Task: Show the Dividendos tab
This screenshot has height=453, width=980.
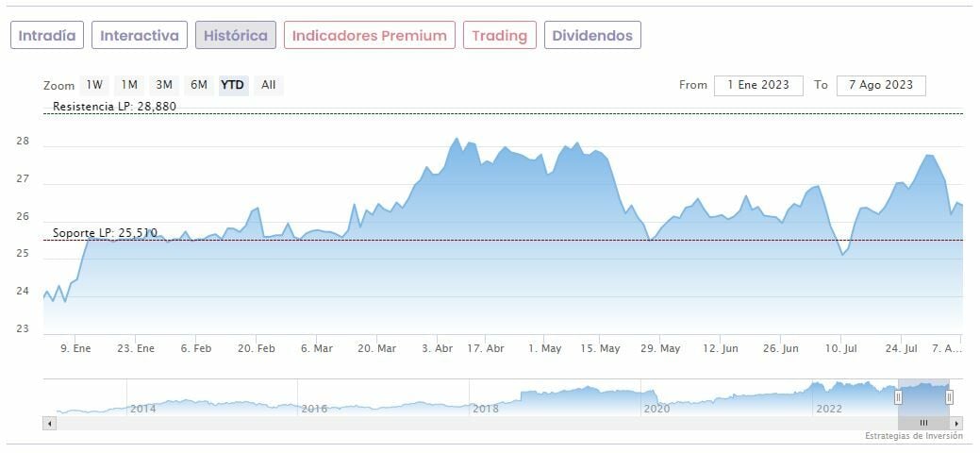Action: pos(593,36)
